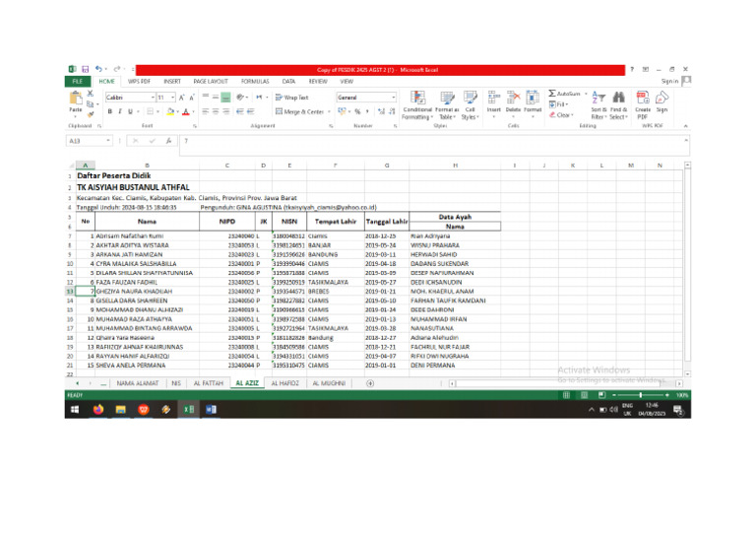Switch to the PAGE LAYOUT ribbon tab
The height and width of the screenshot is (535, 756).
[x=211, y=82]
